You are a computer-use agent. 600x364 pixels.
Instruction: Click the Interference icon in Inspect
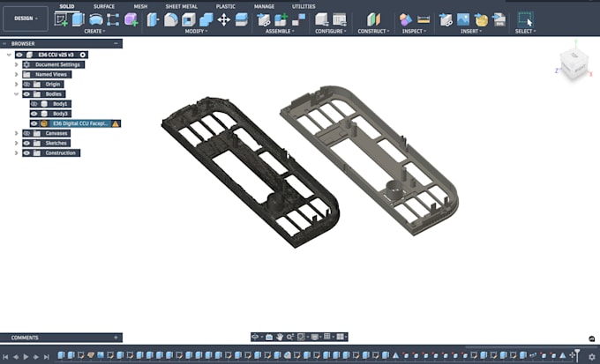click(406, 19)
